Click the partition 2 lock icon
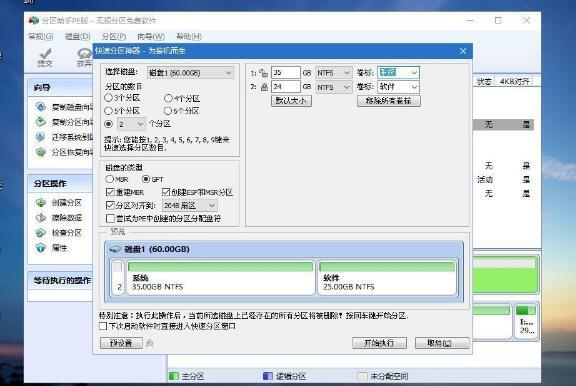The width and height of the screenshot is (576, 386). (264, 87)
